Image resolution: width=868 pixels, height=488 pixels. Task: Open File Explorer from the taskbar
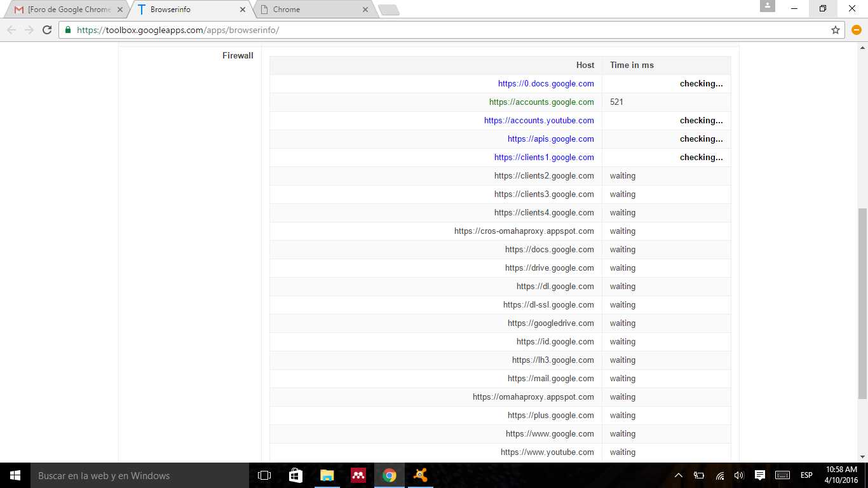click(327, 475)
